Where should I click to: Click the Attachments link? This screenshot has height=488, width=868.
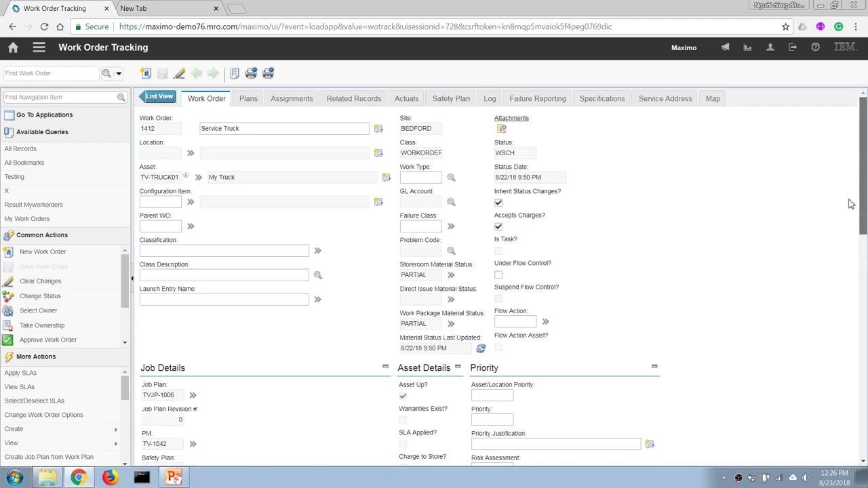[511, 118]
